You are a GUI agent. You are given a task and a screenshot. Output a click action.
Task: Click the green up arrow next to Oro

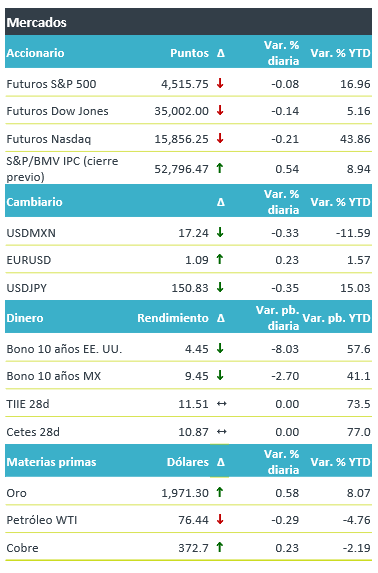click(220, 492)
